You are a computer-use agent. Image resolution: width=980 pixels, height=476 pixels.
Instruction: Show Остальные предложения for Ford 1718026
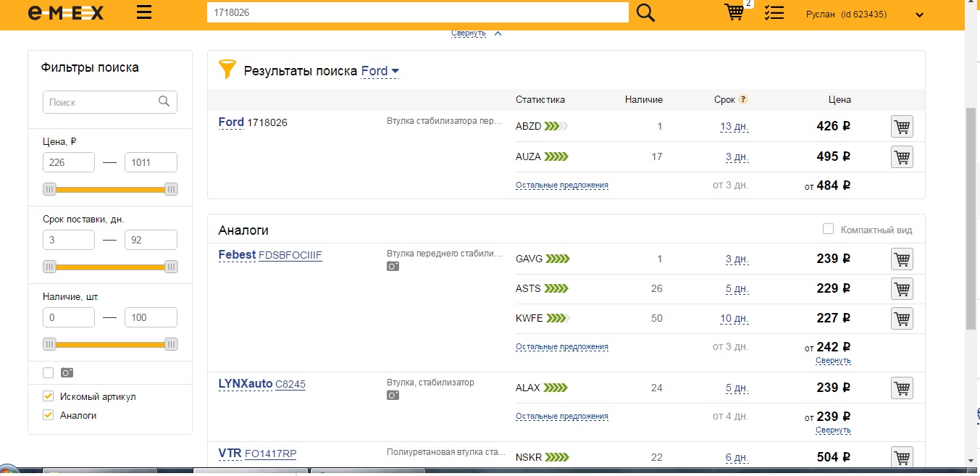pyautogui.click(x=561, y=185)
